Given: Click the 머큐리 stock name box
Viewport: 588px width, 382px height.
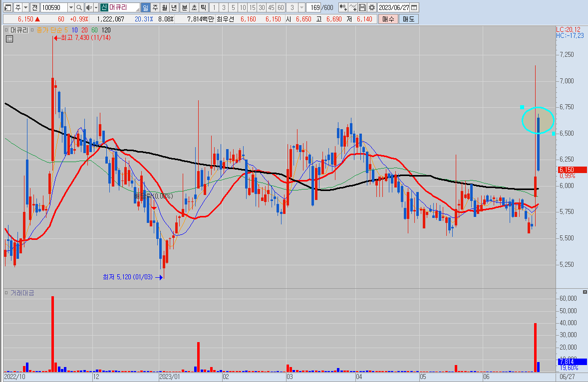Looking at the screenshot, I should coord(120,7).
